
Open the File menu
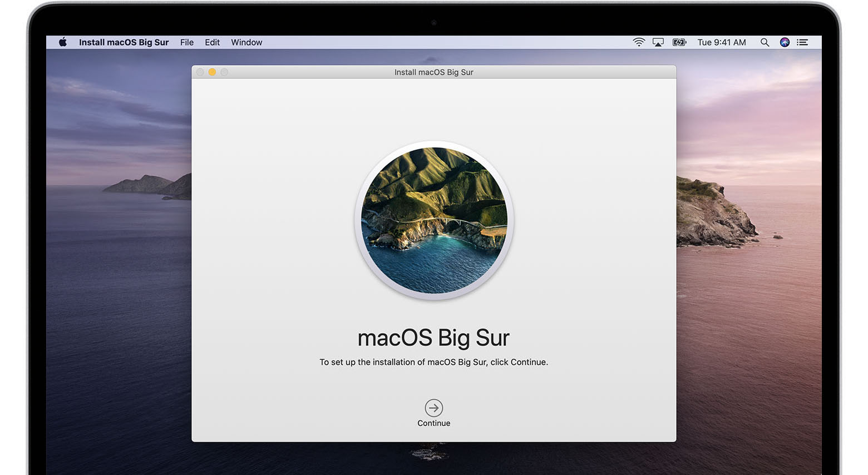click(187, 42)
